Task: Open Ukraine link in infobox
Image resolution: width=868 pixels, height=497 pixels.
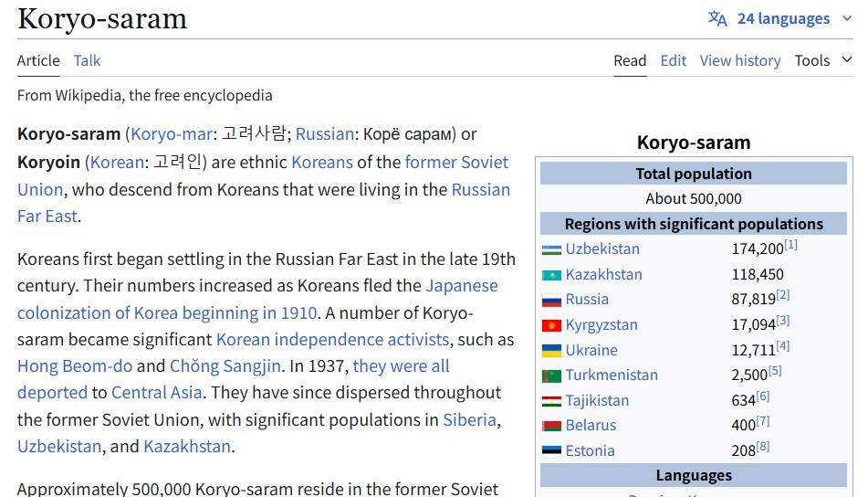Action: (x=591, y=351)
